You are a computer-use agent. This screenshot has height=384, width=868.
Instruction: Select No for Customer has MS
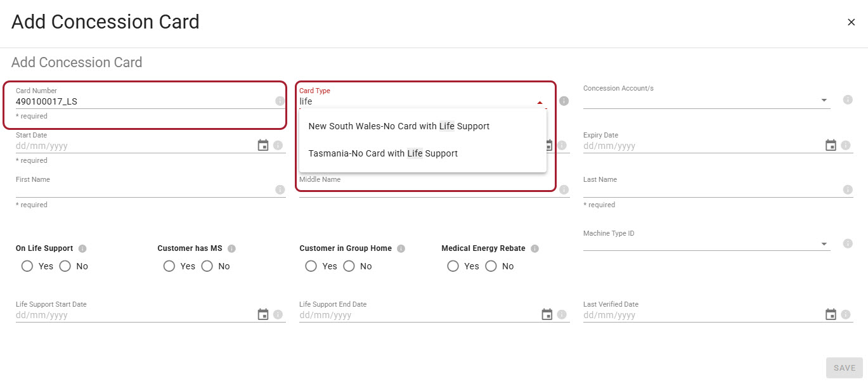pos(207,266)
